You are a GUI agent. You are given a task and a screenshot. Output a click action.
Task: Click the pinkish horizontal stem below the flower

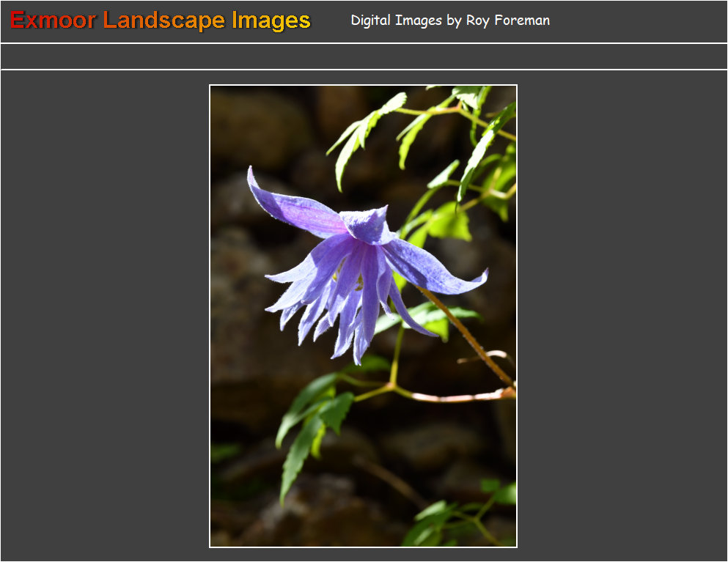point(455,398)
